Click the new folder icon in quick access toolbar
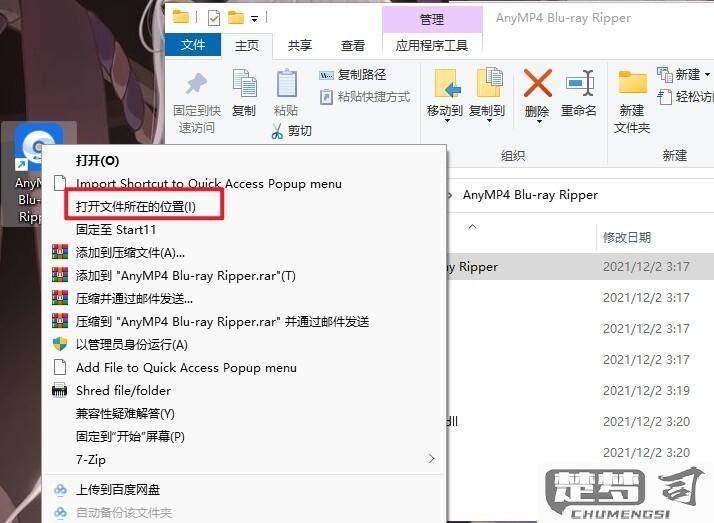Viewport: 714px width, 523px height. 236,18
